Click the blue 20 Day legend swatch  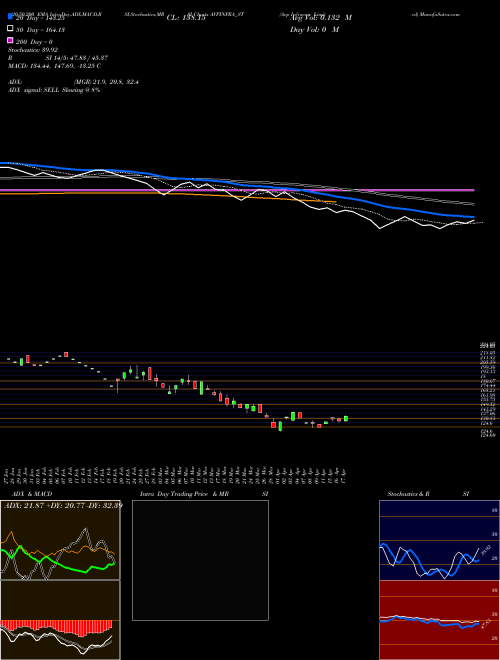pos(10,16)
